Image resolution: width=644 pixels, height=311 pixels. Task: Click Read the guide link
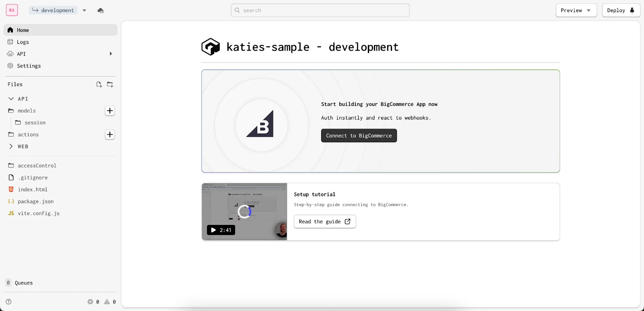point(325,222)
